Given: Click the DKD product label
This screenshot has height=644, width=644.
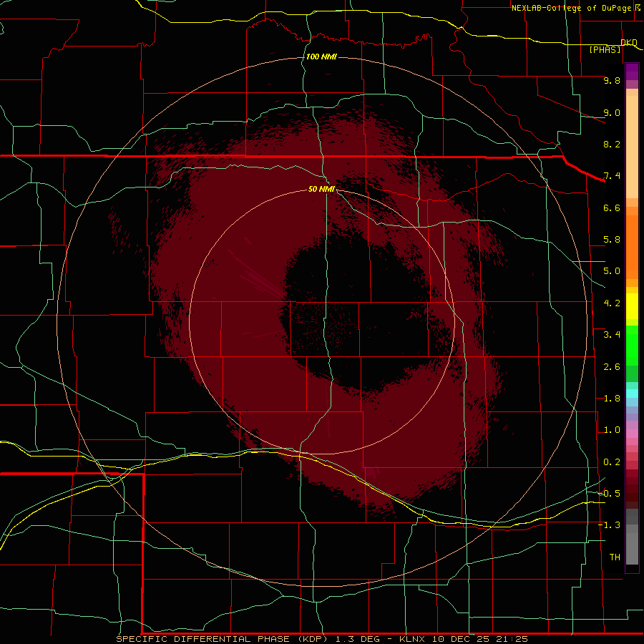Looking at the screenshot, I should tap(629, 42).
